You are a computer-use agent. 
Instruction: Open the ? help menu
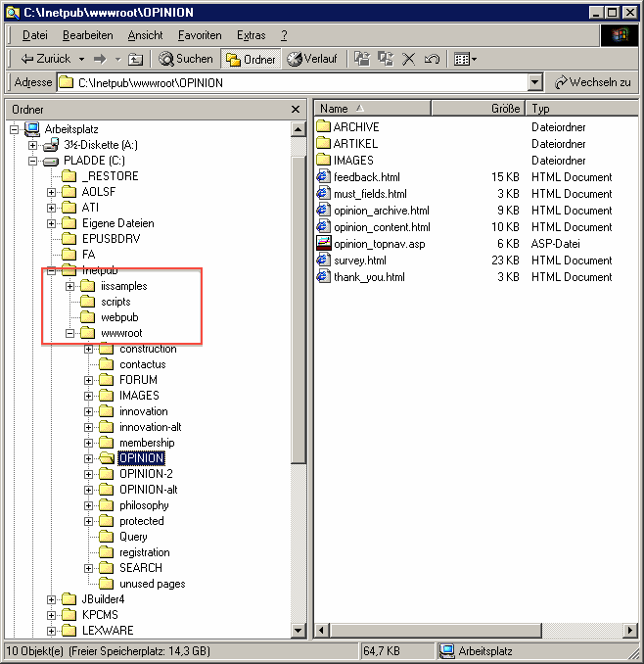(x=284, y=35)
